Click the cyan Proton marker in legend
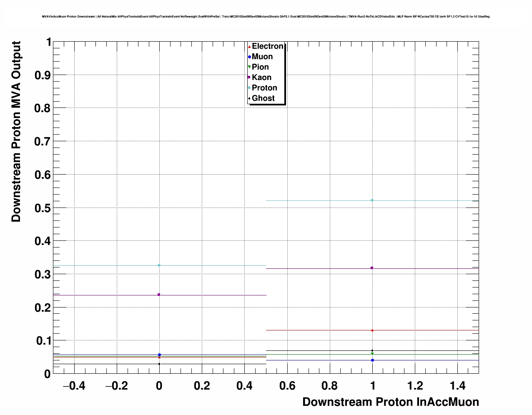The height and width of the screenshot is (415, 532). [x=249, y=88]
